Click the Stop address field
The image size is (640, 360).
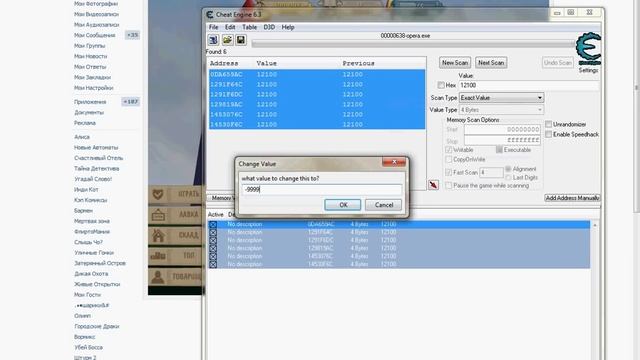502,140
